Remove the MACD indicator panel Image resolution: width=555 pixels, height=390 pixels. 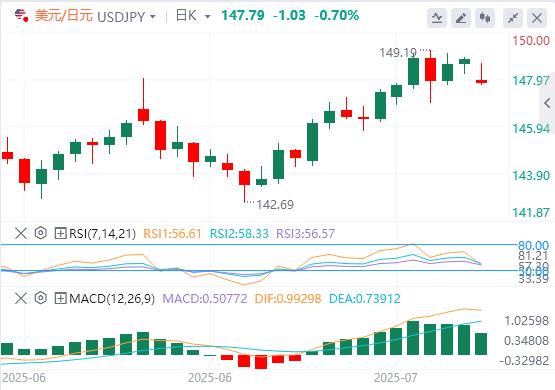[21, 298]
